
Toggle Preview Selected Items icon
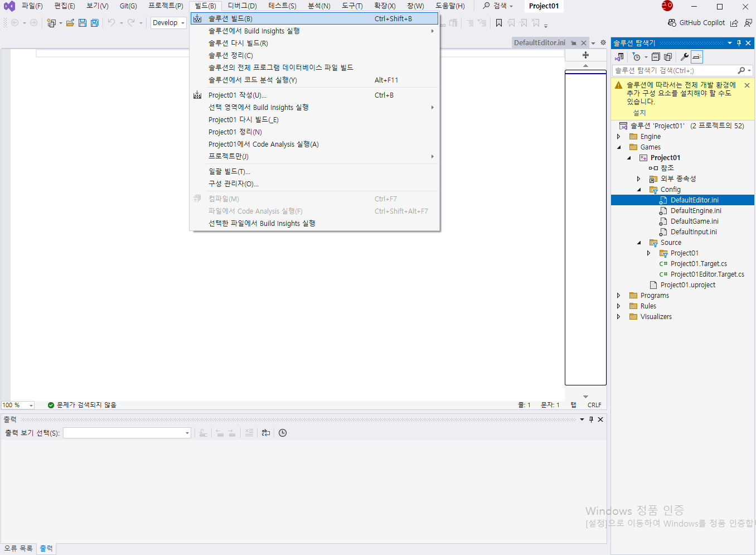click(696, 57)
